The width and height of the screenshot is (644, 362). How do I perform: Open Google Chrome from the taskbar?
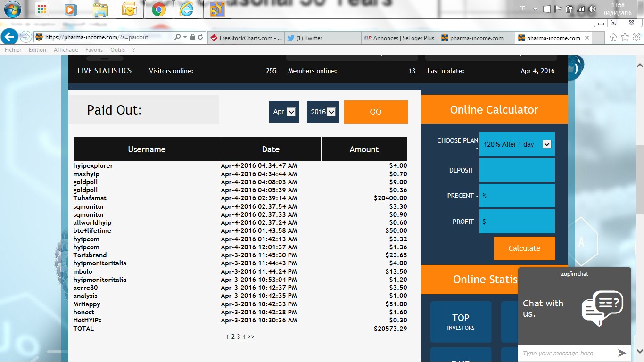(x=158, y=9)
